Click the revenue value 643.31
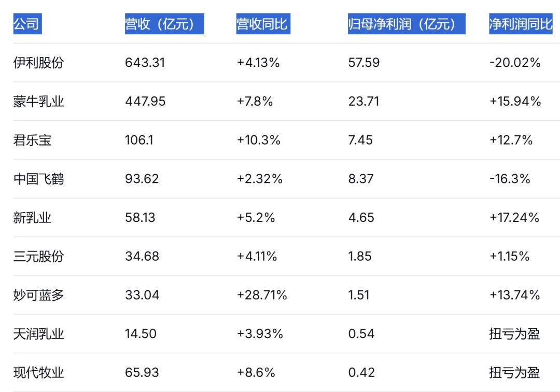This screenshot has height=392, width=560. tap(145, 63)
